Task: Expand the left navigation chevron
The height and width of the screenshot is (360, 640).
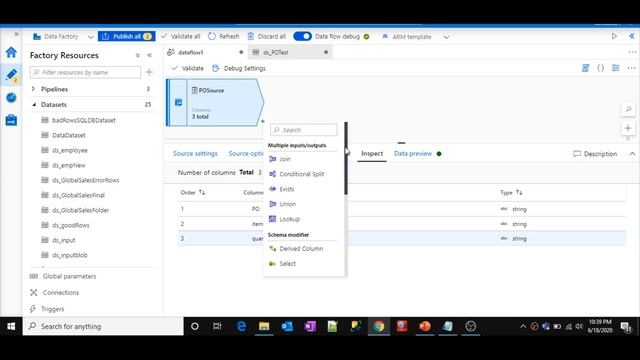Action: tap(16, 34)
